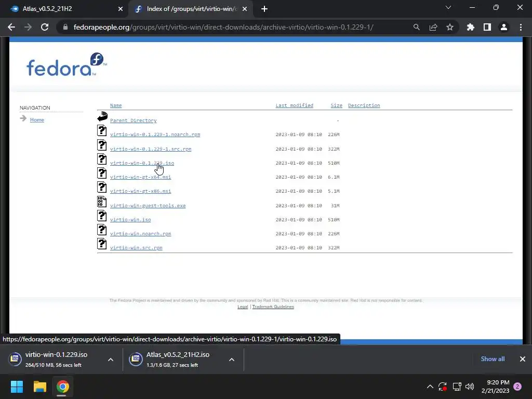Viewport: 532px width, 399px height.
Task: Open File Explorer from taskbar
Action: point(39,387)
